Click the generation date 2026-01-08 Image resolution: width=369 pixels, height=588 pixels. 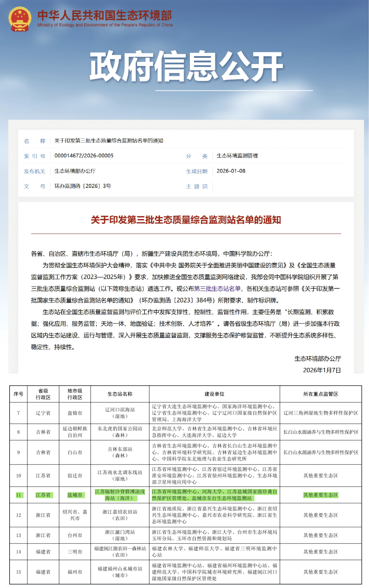click(231, 171)
